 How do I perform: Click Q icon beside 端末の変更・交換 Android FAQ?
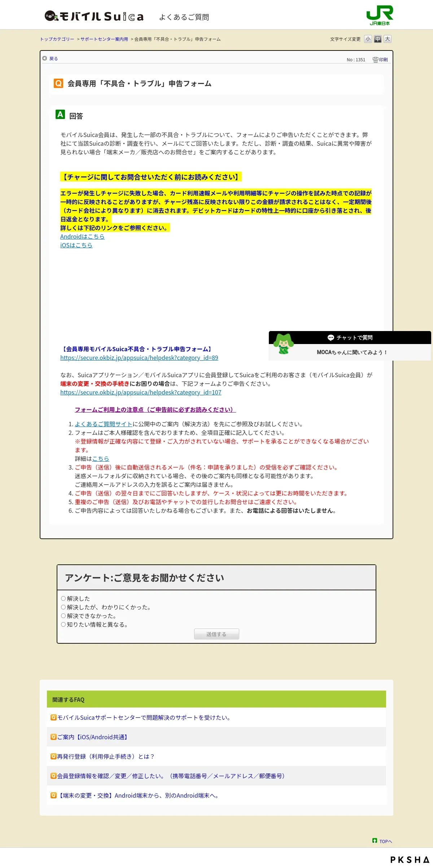point(53,795)
